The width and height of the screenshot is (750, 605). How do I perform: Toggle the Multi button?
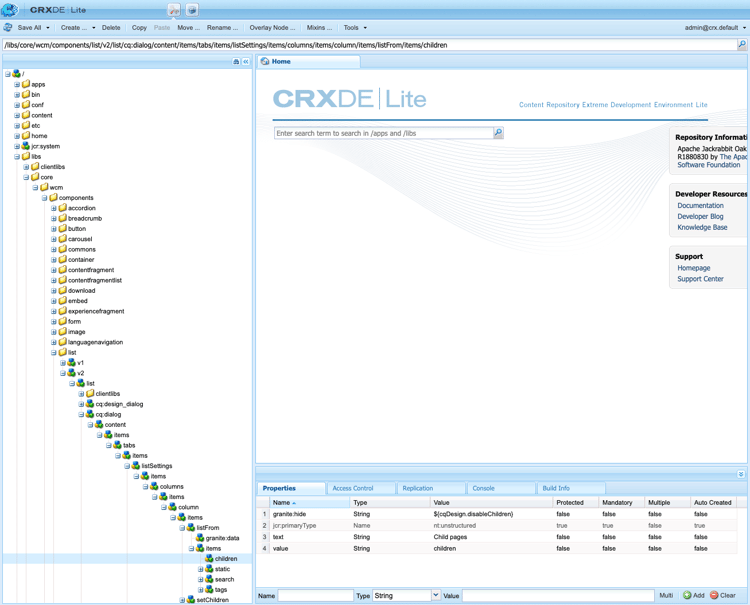point(666,595)
